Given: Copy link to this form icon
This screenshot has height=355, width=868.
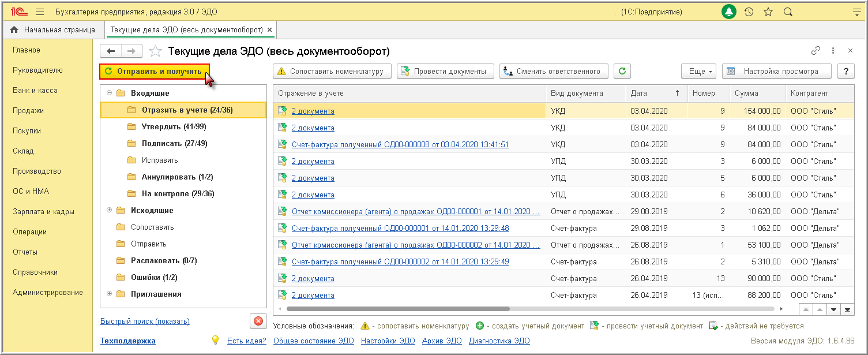Looking at the screenshot, I should pos(816,51).
